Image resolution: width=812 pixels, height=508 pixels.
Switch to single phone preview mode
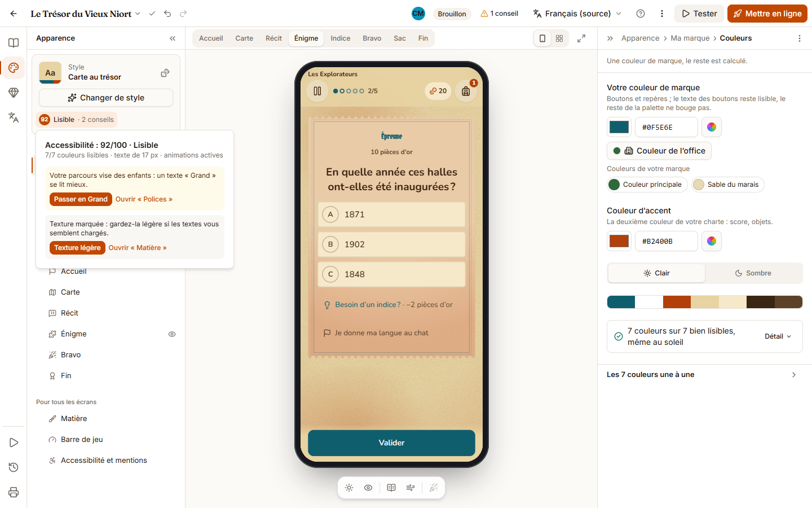542,38
